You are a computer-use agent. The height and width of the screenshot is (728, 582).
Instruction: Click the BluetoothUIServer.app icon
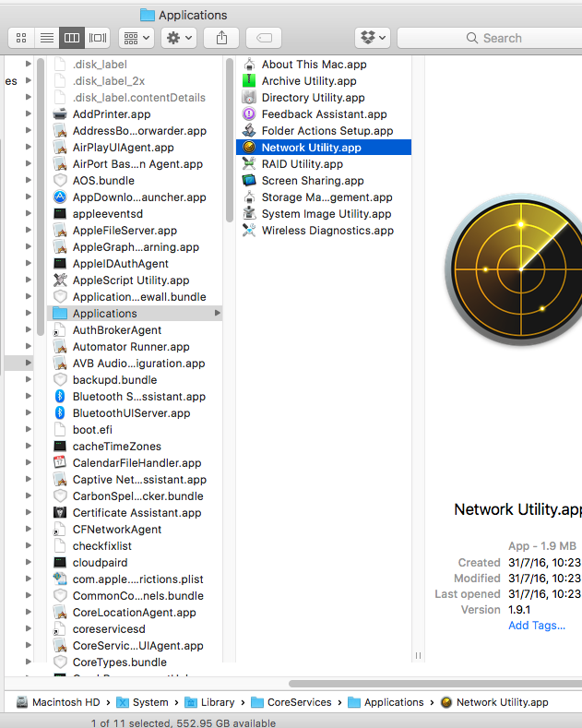coord(60,413)
